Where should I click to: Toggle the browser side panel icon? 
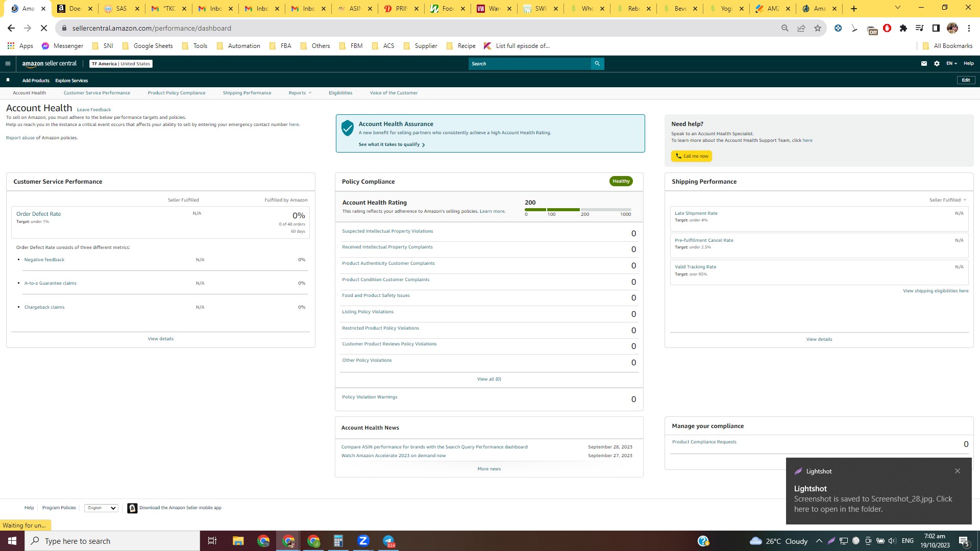936,28
